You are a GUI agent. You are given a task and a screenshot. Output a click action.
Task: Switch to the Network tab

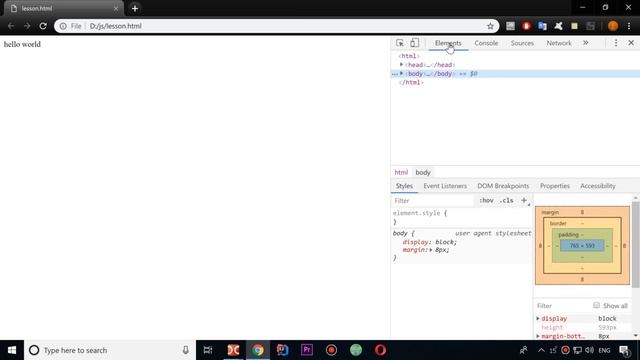pyautogui.click(x=559, y=43)
